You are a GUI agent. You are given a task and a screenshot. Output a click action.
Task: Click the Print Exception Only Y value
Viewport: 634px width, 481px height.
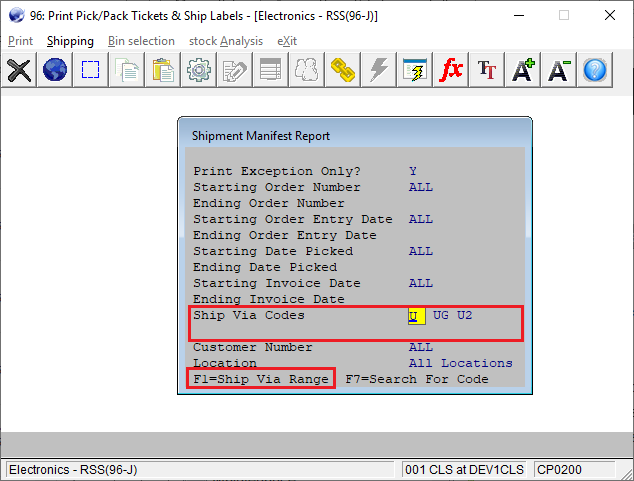click(413, 171)
